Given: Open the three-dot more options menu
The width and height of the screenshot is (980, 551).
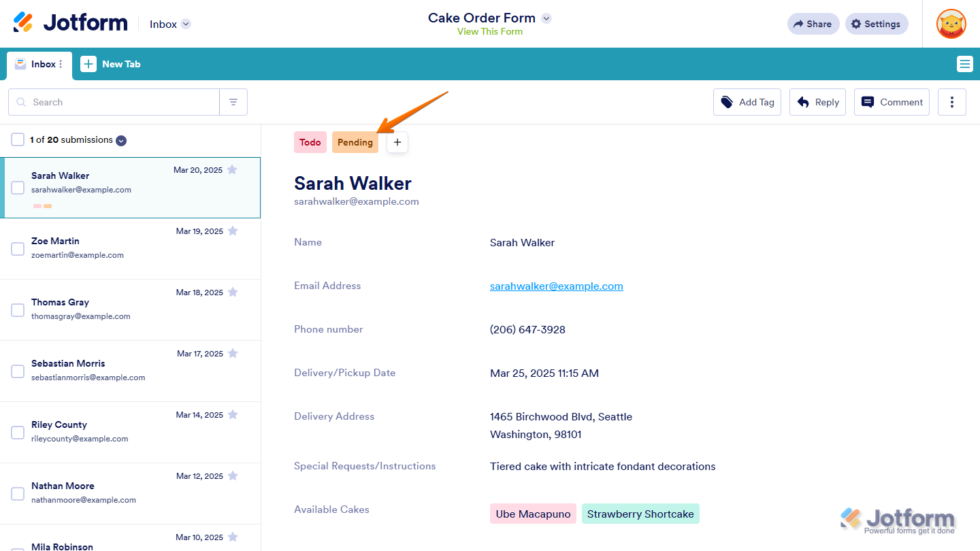Looking at the screenshot, I should click(x=952, y=102).
